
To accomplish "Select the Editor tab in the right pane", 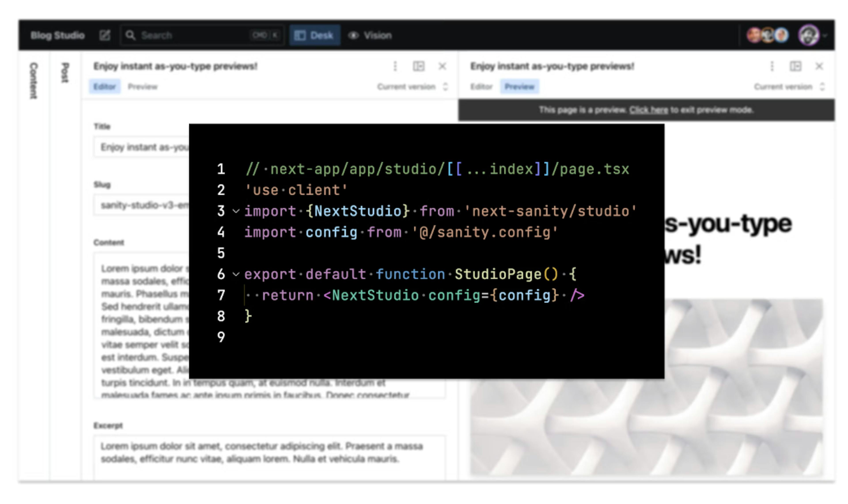I will (481, 87).
